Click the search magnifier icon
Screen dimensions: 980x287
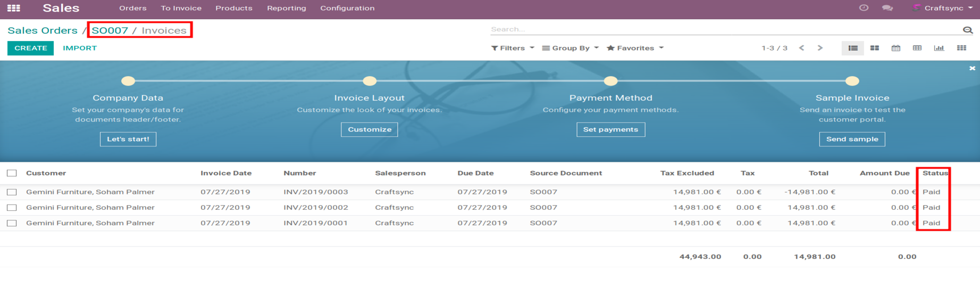click(967, 30)
